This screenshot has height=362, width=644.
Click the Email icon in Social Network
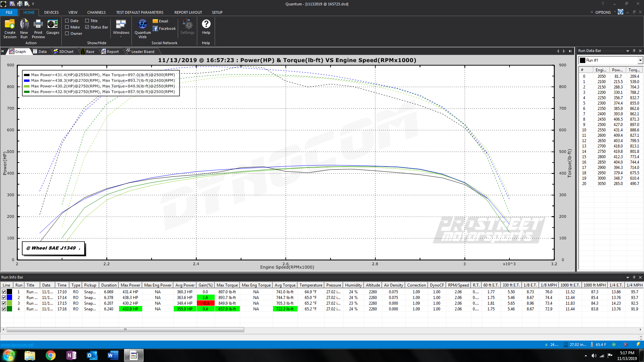tap(155, 21)
